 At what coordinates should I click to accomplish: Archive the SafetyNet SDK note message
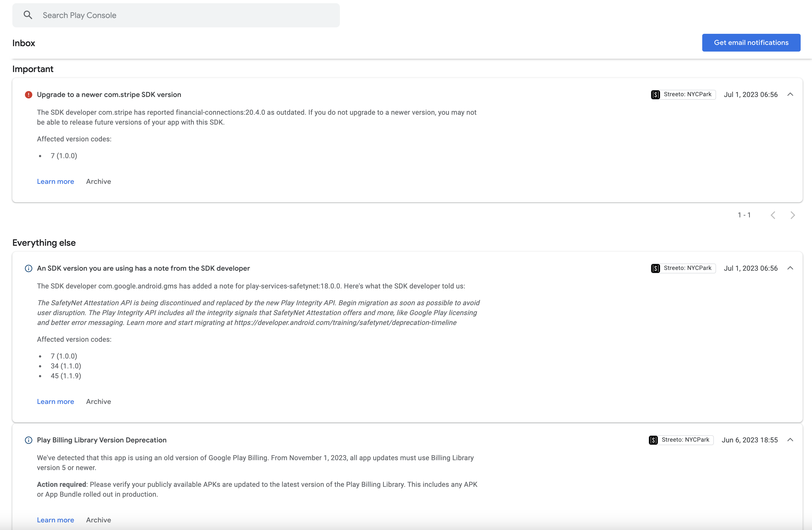click(98, 401)
